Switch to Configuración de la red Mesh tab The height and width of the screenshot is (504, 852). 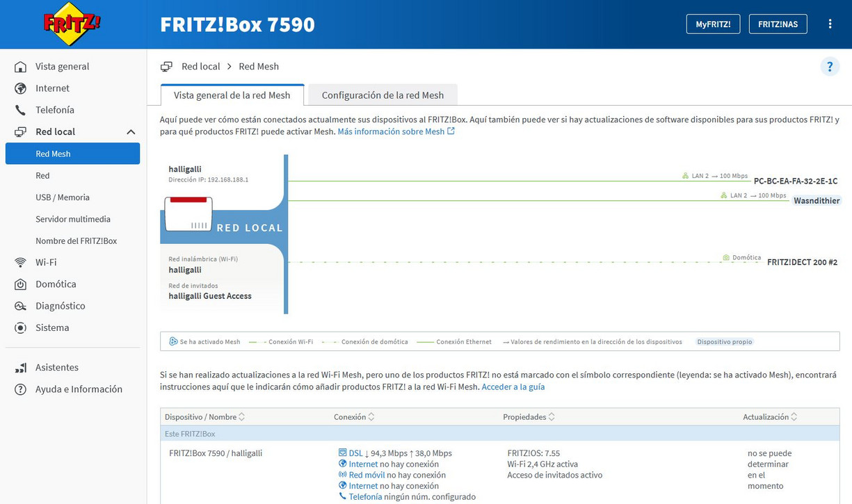[383, 95]
